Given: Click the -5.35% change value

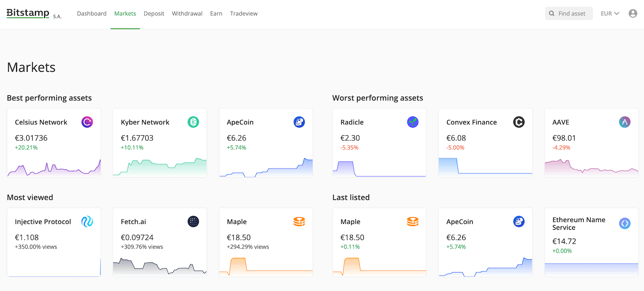Looking at the screenshot, I should coord(349,148).
